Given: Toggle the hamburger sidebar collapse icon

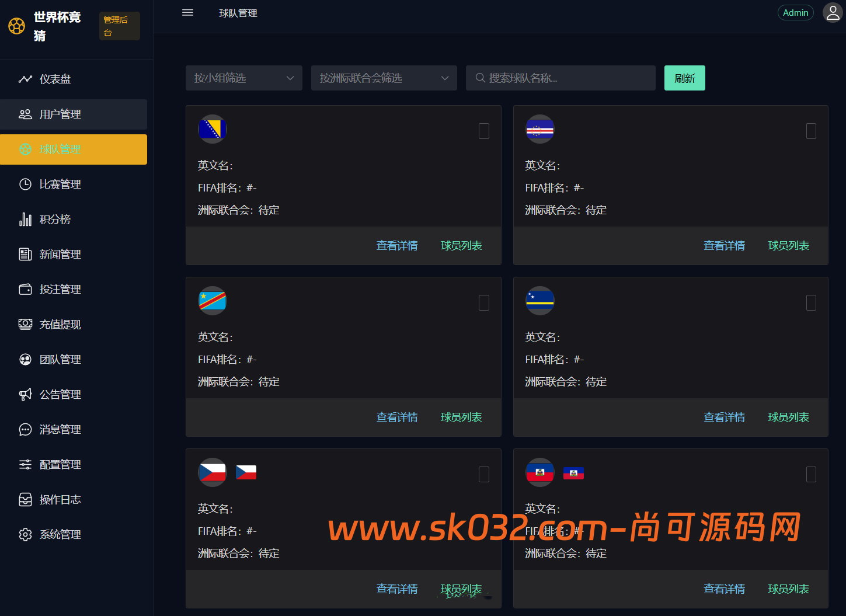Looking at the screenshot, I should tap(187, 13).
